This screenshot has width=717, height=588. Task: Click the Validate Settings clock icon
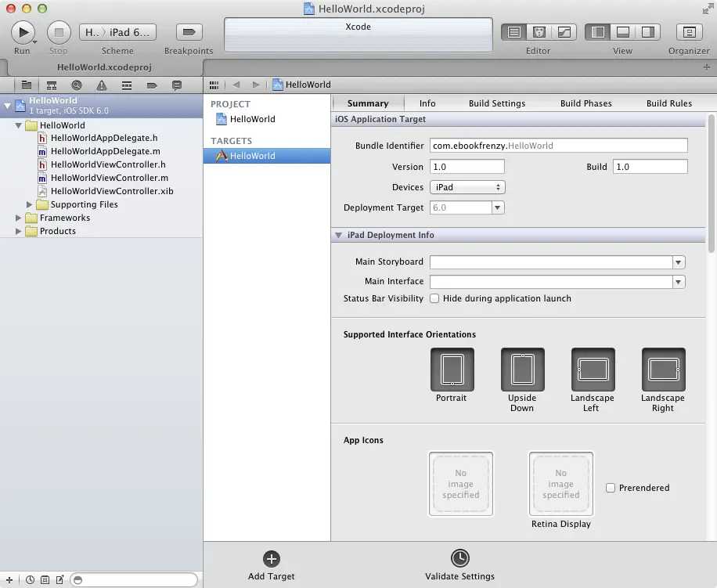coord(459,557)
